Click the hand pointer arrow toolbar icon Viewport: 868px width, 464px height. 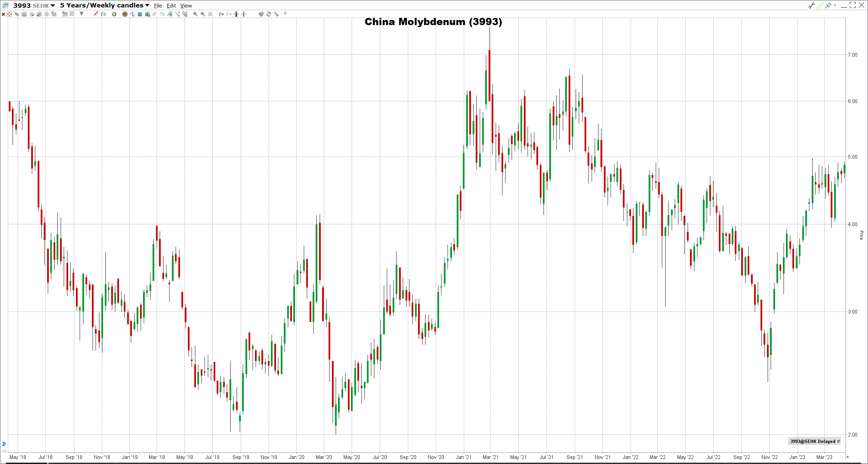point(17,14)
